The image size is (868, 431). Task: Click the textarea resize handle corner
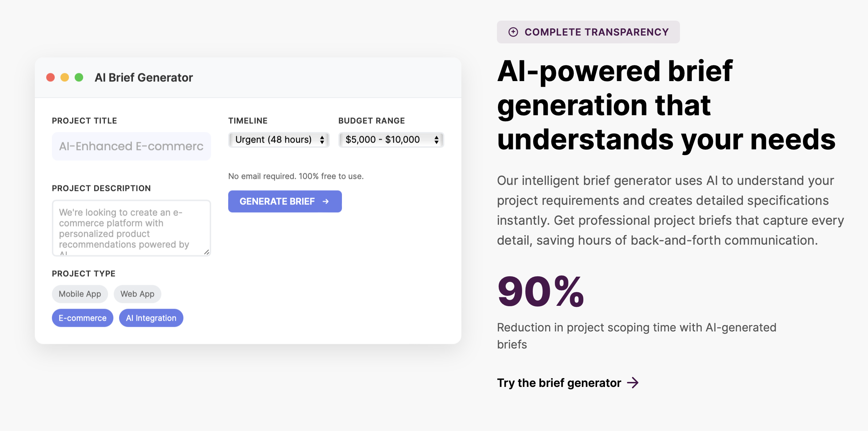pos(207,252)
